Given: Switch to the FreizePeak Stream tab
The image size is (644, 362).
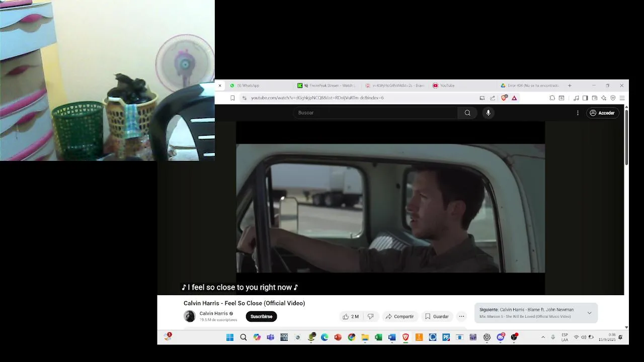Looking at the screenshot, I should tap(327, 85).
